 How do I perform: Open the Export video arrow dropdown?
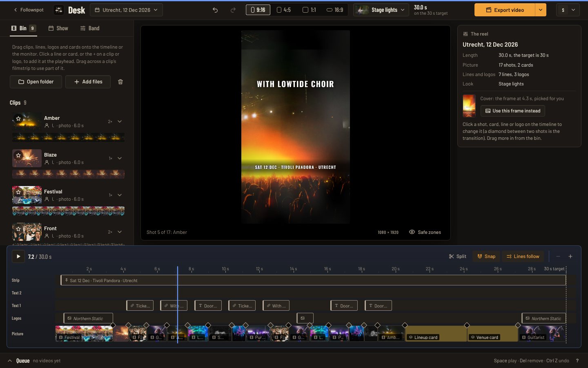click(541, 10)
